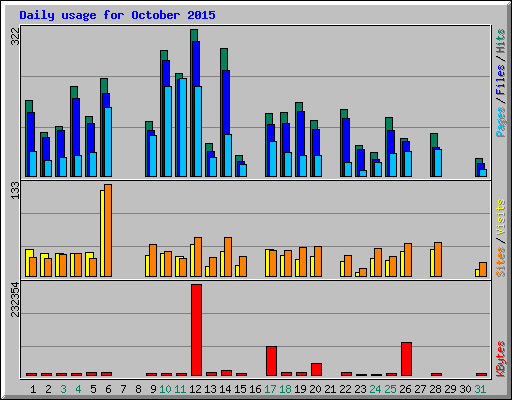The width and height of the screenshot is (512, 400).
Task: Click green day label '4'
Action: pyautogui.click(x=78, y=389)
